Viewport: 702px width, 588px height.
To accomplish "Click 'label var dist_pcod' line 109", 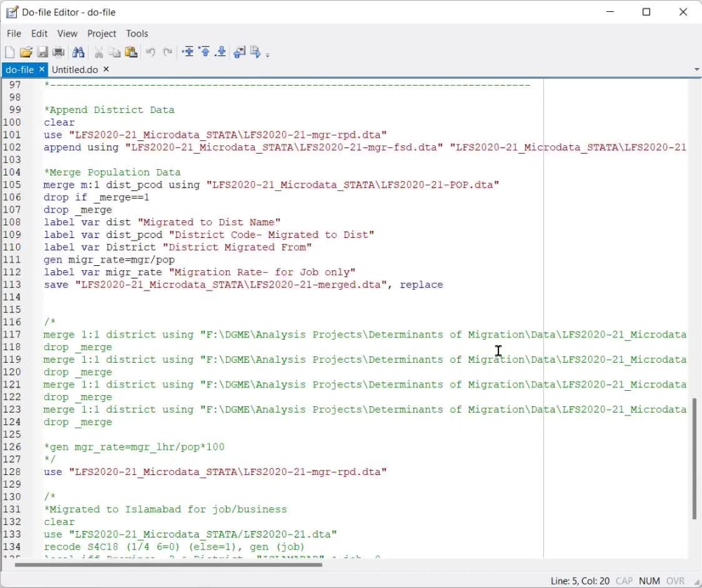I will pos(208,235).
